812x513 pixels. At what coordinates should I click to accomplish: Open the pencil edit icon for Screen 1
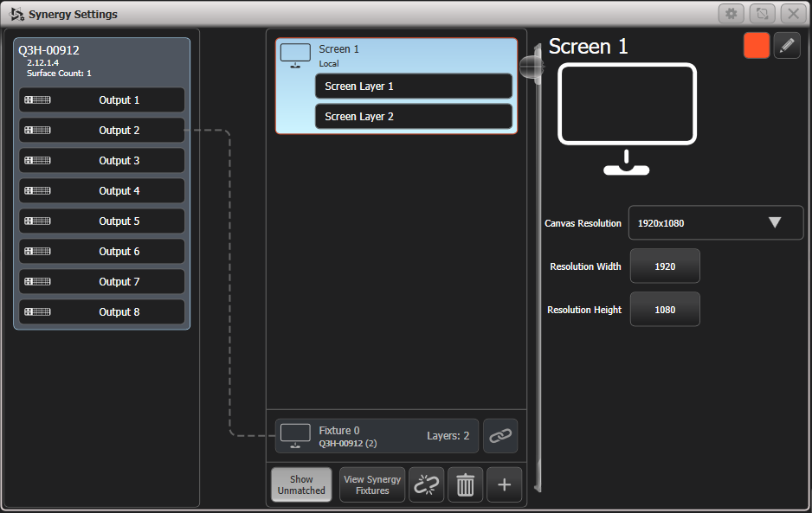click(787, 45)
